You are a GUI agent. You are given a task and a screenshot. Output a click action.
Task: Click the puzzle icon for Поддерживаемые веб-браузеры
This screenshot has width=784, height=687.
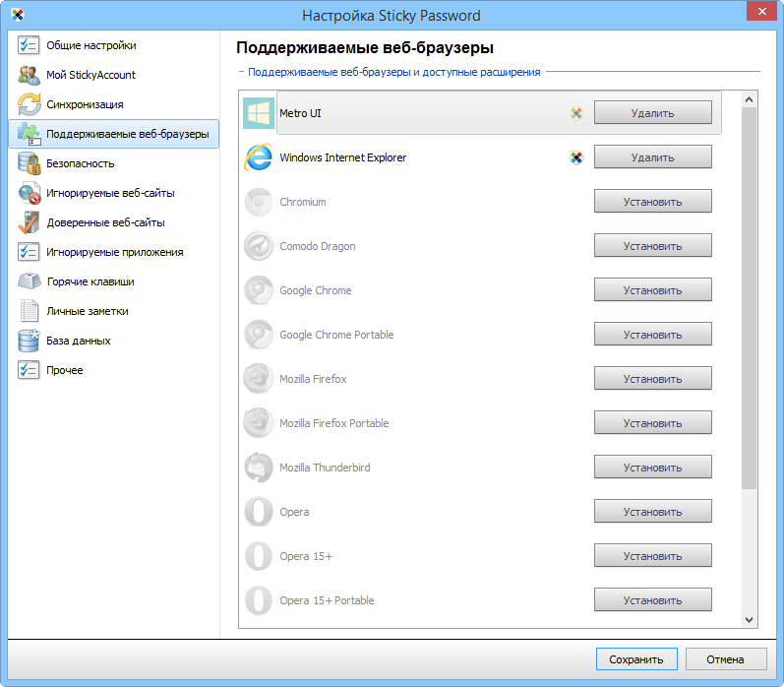click(29, 134)
